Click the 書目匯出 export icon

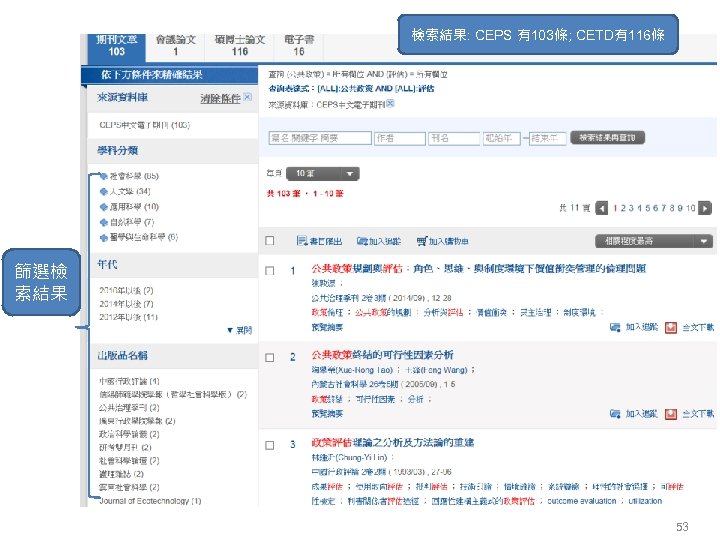pos(302,241)
